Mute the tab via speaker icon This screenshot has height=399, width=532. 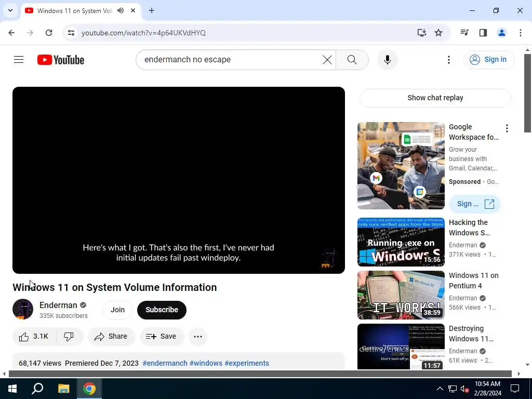click(x=121, y=10)
